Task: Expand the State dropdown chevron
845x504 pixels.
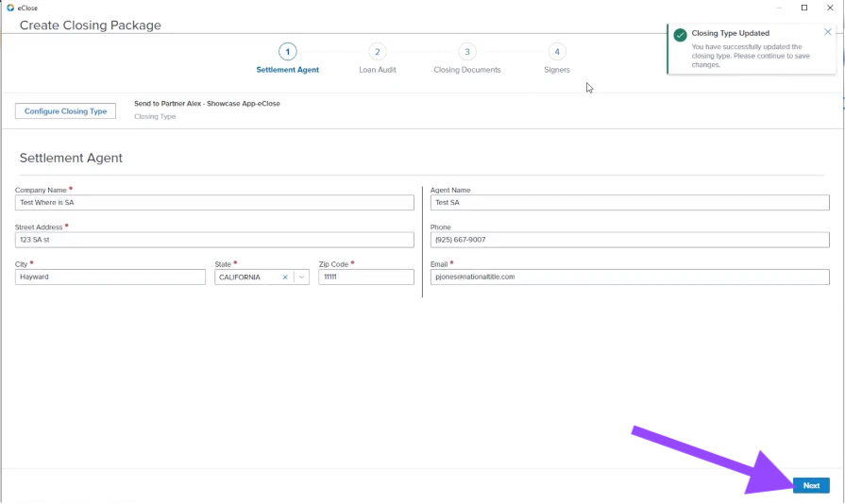Action: click(x=301, y=277)
